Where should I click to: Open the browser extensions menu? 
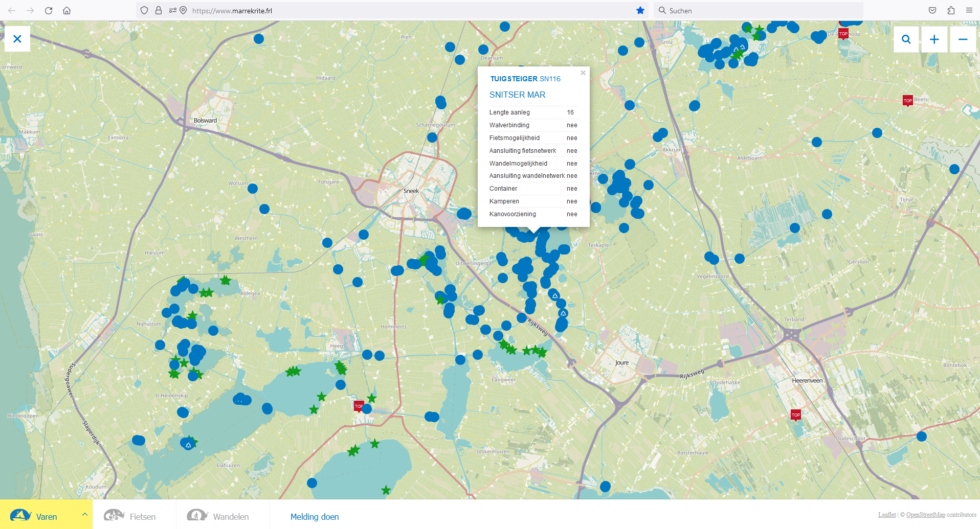(951, 11)
